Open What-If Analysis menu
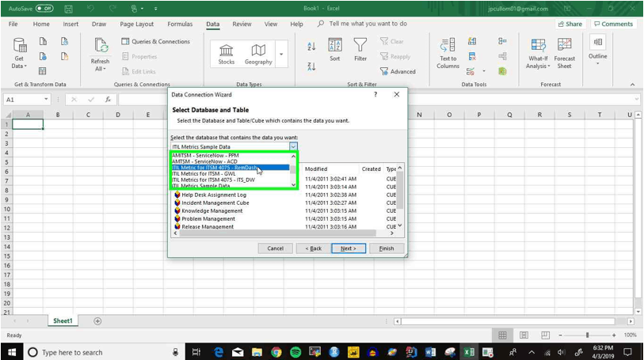This screenshot has width=644, height=360. click(x=538, y=53)
